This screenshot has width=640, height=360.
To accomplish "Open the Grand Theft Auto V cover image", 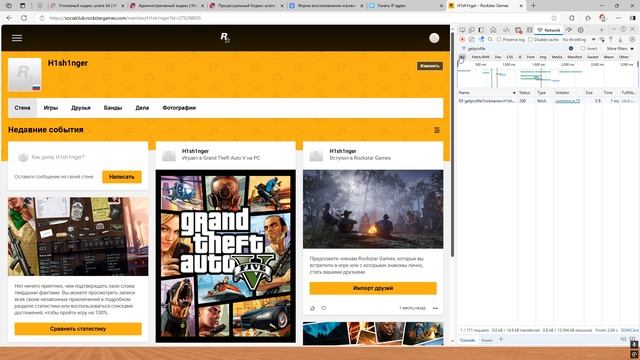I will tap(226, 256).
